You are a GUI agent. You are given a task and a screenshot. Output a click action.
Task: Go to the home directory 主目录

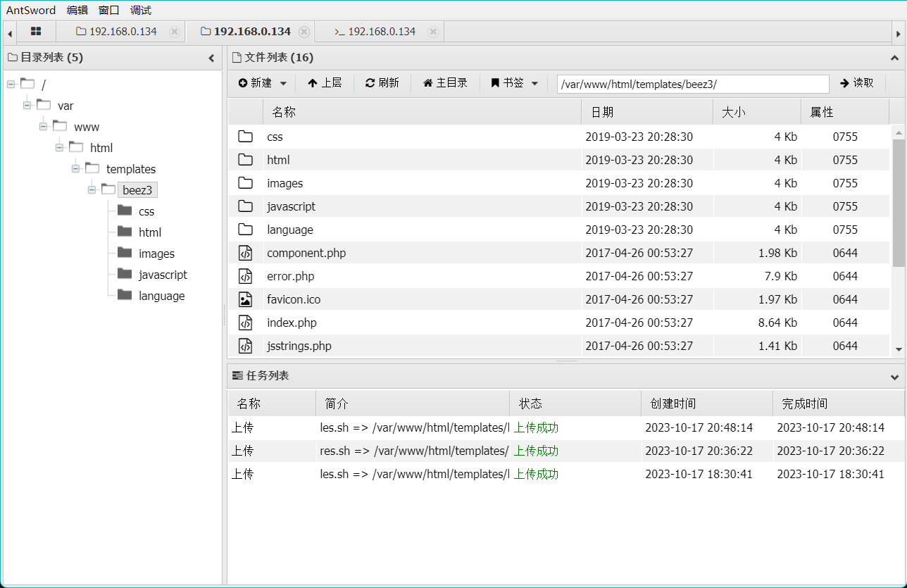tap(445, 83)
